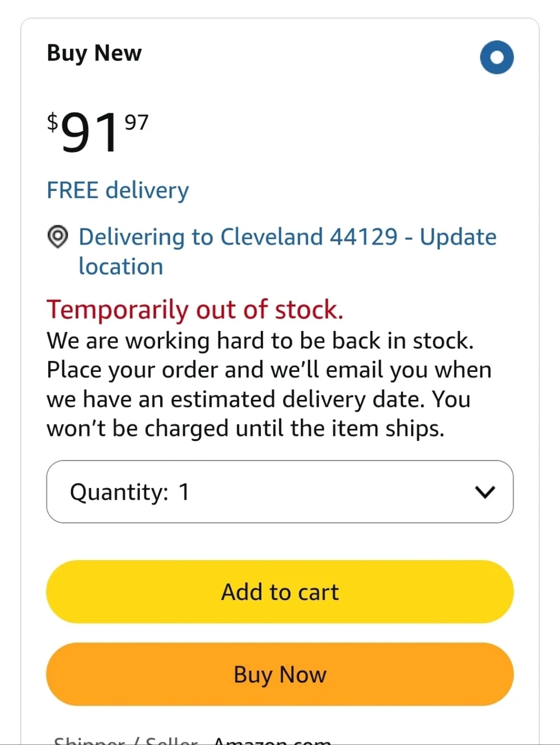
Task: Open the FREE delivery link
Action: click(x=118, y=190)
